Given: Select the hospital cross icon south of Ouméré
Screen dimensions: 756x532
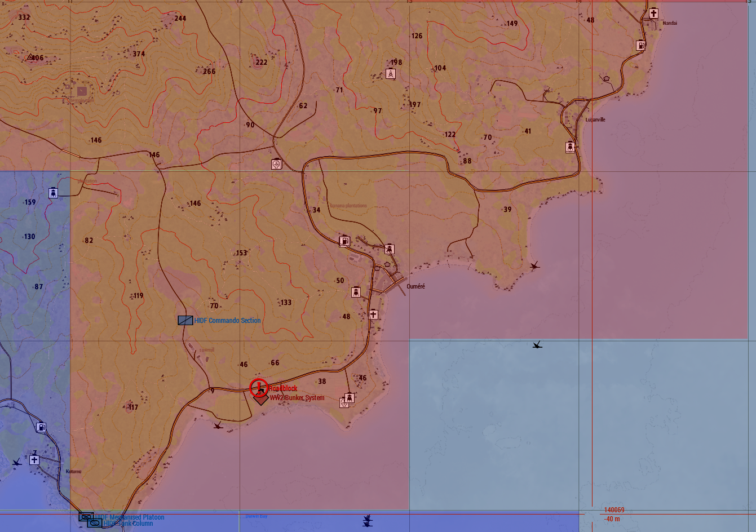Looking at the screenshot, I should click(373, 314).
